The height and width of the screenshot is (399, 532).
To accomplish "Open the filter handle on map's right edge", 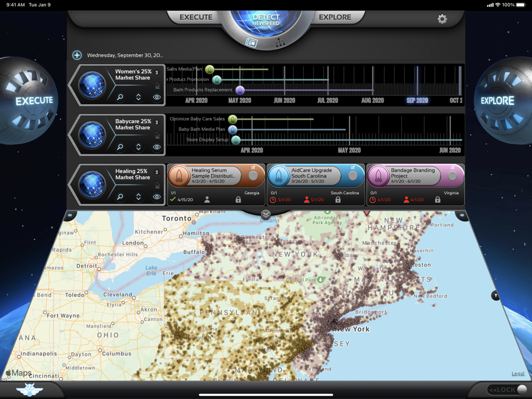I will [x=496, y=295].
